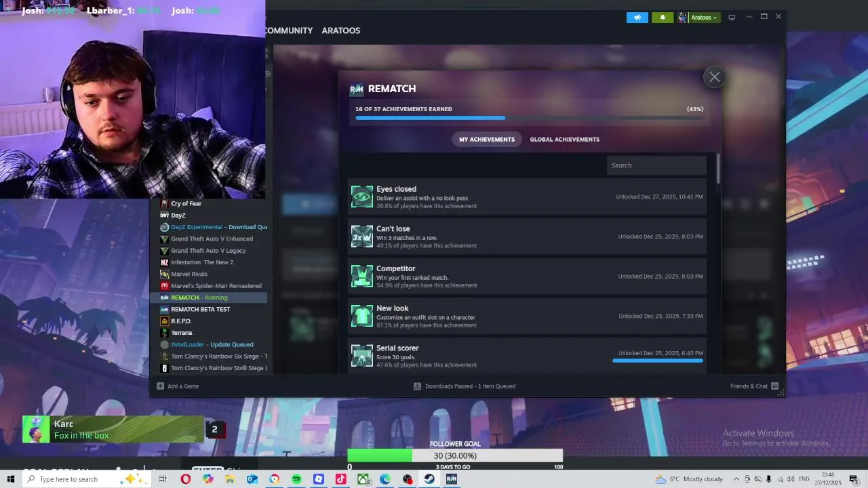This screenshot has height=488, width=868.
Task: Click the Steam announcements megaphone icon
Action: point(637,18)
